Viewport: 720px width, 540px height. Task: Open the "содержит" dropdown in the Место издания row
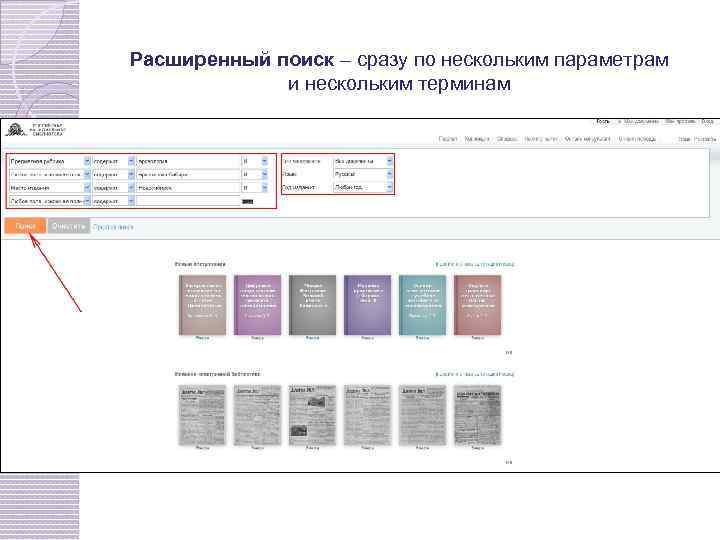(113, 188)
